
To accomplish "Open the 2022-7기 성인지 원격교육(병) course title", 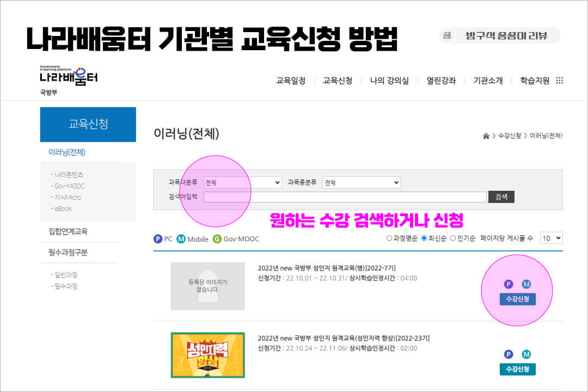I will tap(327, 268).
